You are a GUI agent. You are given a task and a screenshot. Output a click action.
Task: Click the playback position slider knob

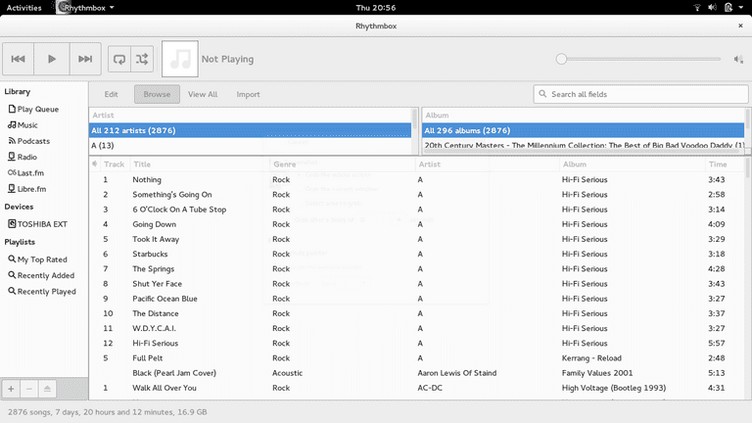tap(561, 59)
